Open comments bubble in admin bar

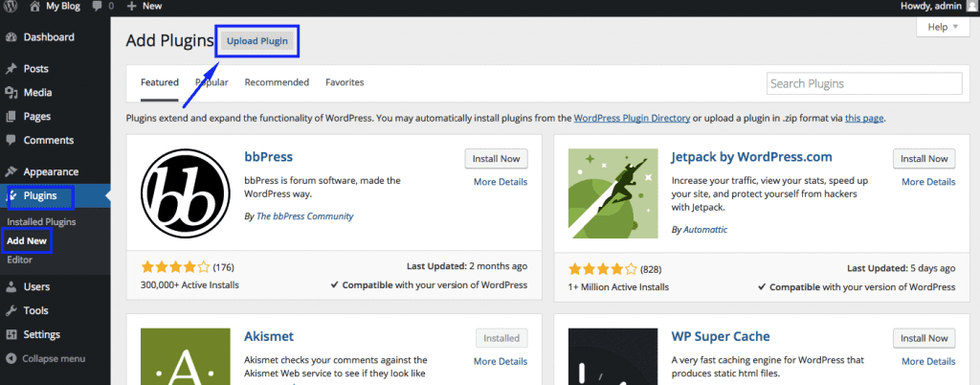(98, 7)
